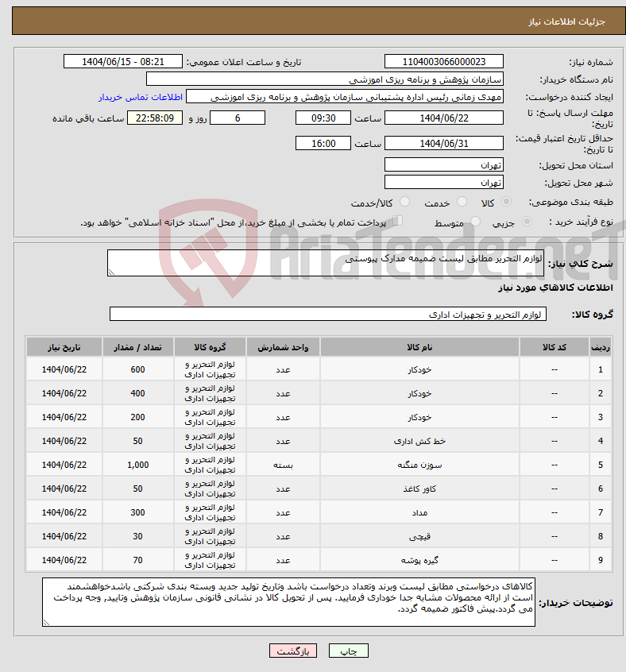Click quantity 400 in row 2
This screenshot has height=672, width=626.
[x=137, y=393]
